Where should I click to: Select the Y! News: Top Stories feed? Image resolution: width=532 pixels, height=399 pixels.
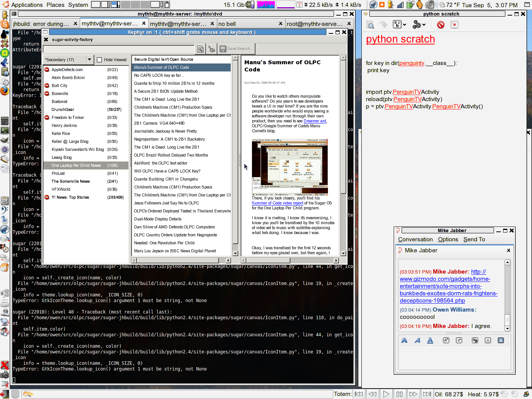click(x=86, y=197)
